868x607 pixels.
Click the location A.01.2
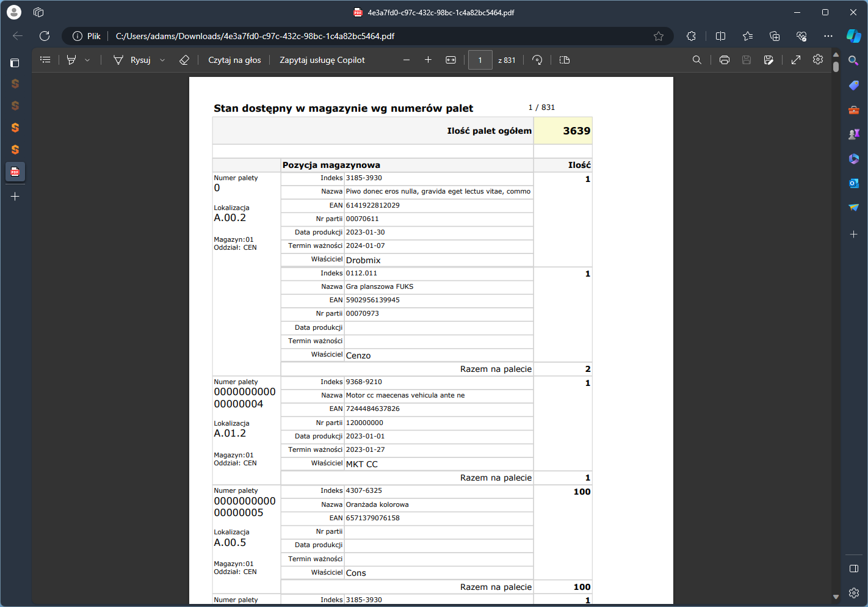(x=230, y=433)
